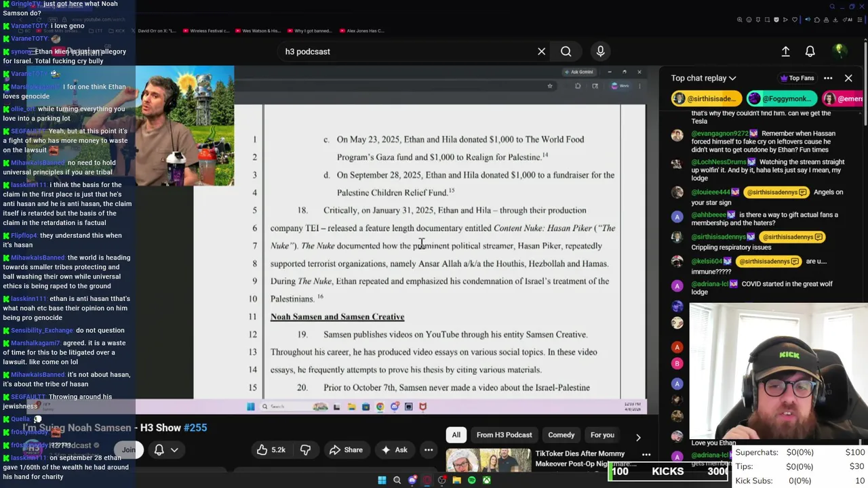Open browser AI shortcut in toolbar
868x488 pixels.
(x=848, y=20)
